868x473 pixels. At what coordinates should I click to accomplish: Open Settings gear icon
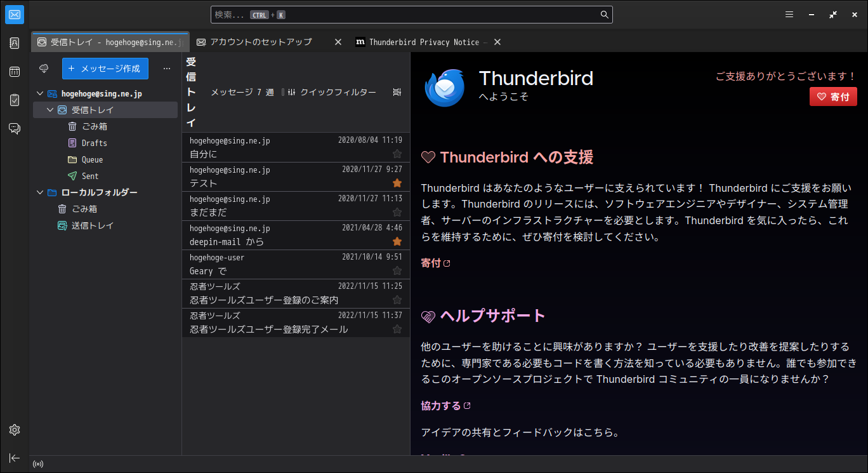click(x=15, y=430)
